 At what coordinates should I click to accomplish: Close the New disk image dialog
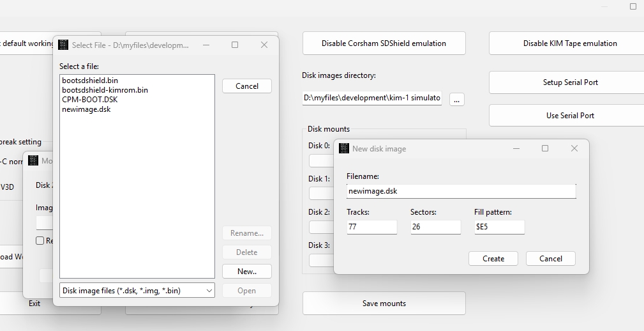(574, 148)
